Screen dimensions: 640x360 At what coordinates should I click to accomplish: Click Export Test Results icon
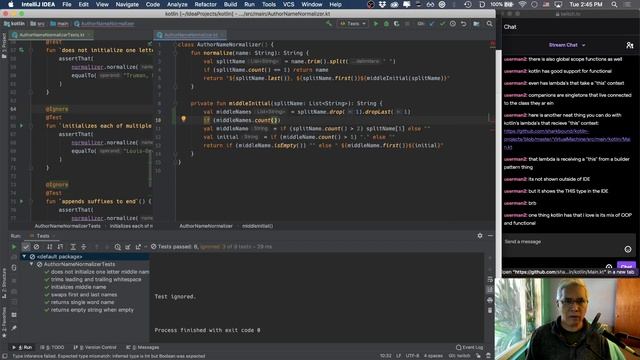coord(138,247)
